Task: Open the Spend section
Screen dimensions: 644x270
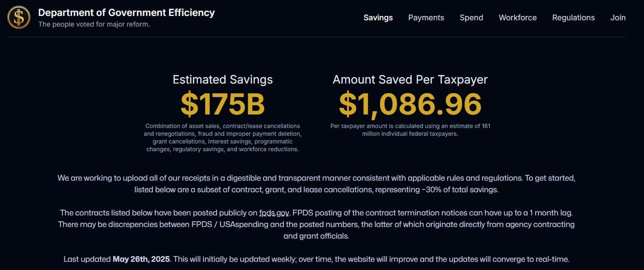Action: [x=471, y=17]
